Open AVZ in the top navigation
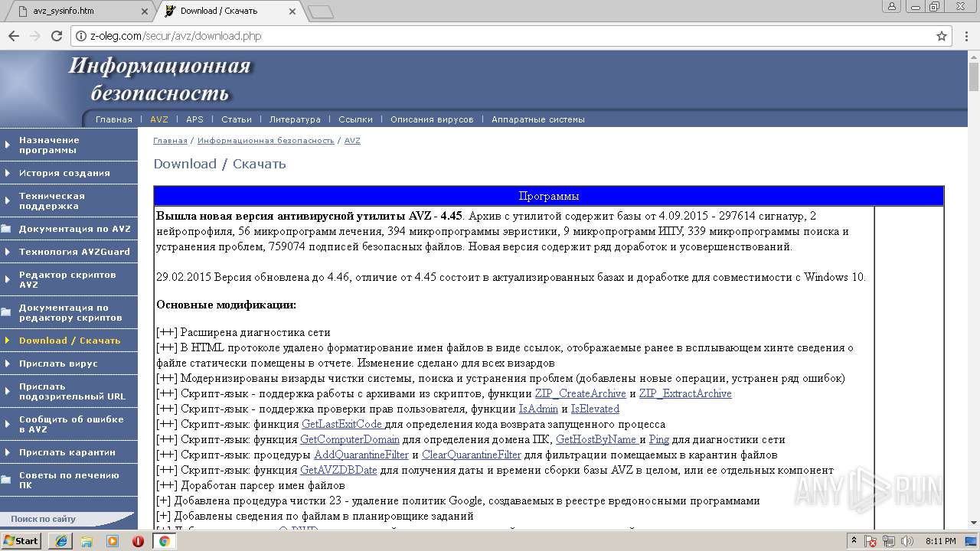 (159, 119)
